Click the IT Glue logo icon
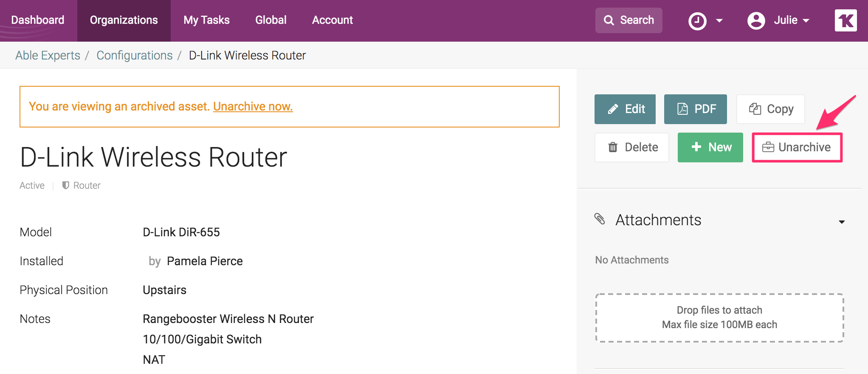The image size is (868, 374). click(845, 20)
